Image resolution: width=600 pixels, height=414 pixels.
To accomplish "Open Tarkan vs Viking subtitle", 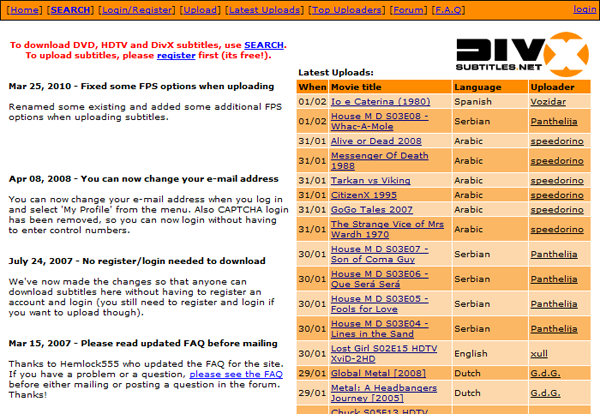I will pos(371,181).
